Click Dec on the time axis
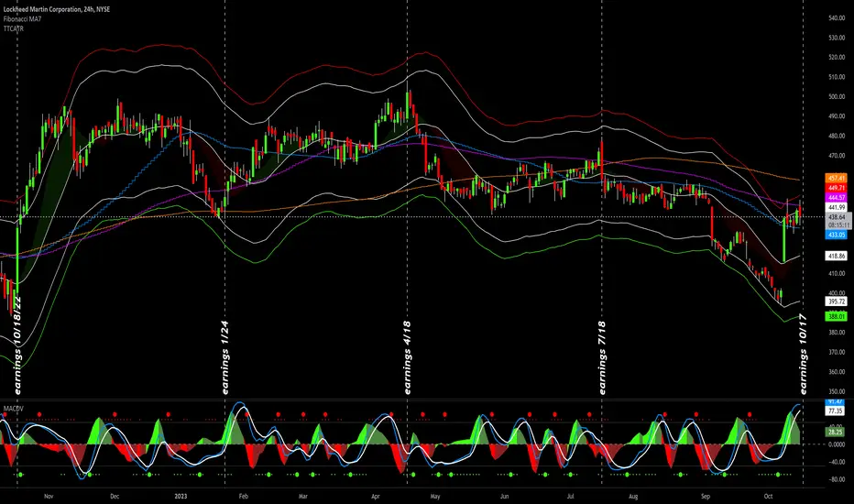 click(115, 497)
